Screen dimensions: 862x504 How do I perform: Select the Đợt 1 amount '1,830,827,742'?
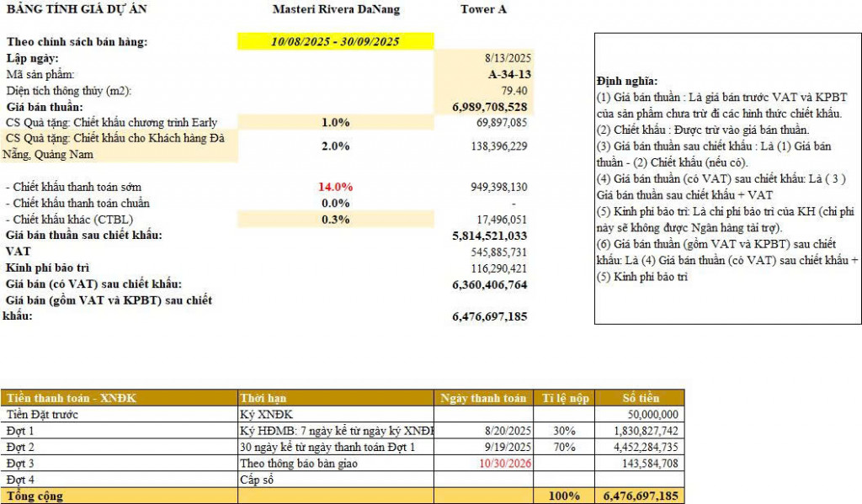click(646, 431)
